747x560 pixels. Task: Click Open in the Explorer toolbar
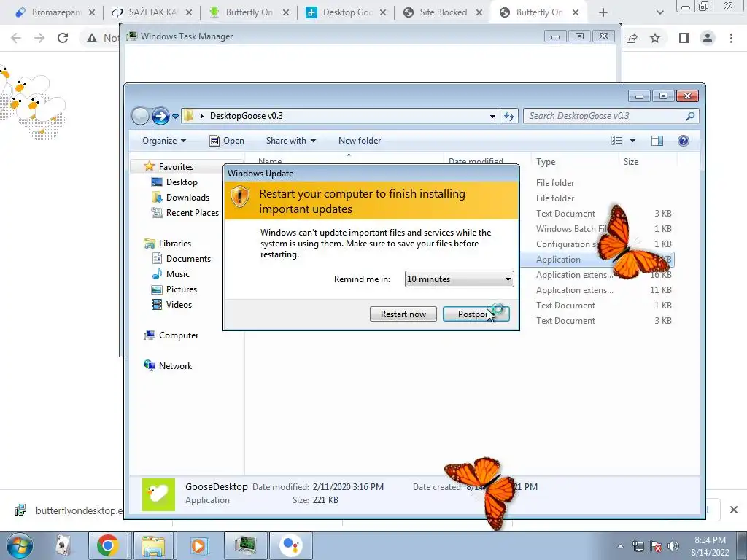click(227, 141)
